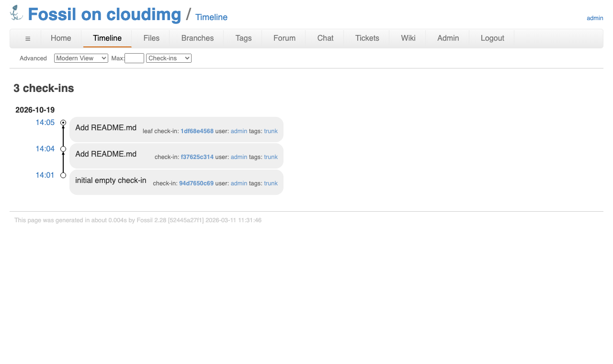Click the Max entries input field
Screen dimensions: 613x364
(134, 58)
